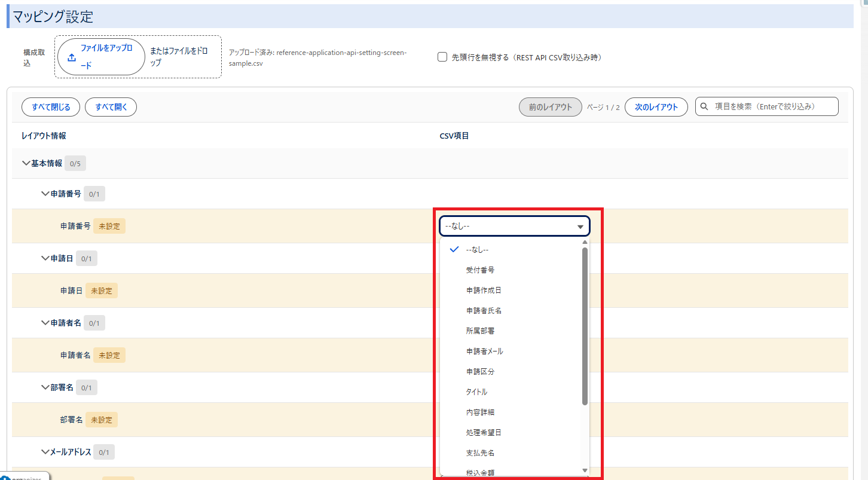The image size is (868, 480).
Task: Click the 項目を検索 search field
Action: point(766,106)
